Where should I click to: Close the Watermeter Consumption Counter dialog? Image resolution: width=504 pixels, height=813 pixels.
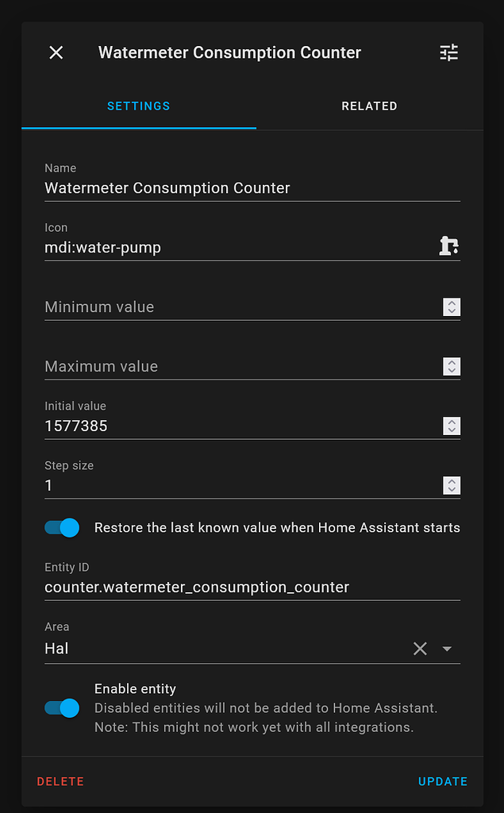[56, 52]
